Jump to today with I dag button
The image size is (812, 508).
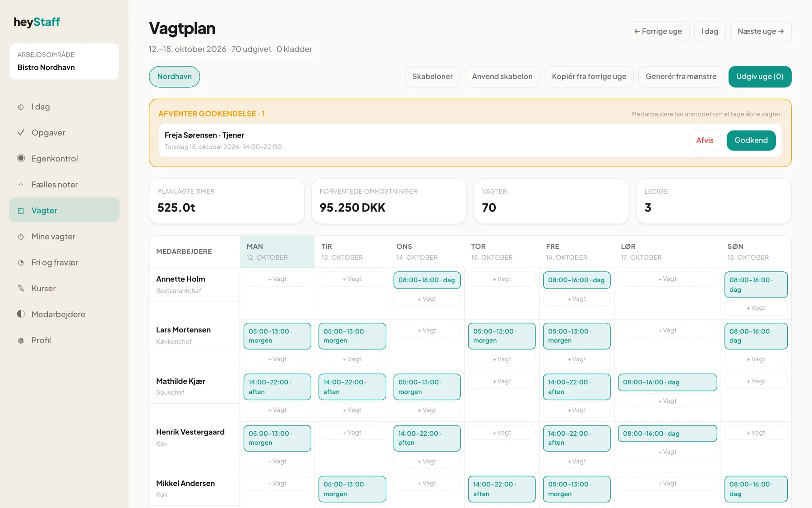point(710,32)
